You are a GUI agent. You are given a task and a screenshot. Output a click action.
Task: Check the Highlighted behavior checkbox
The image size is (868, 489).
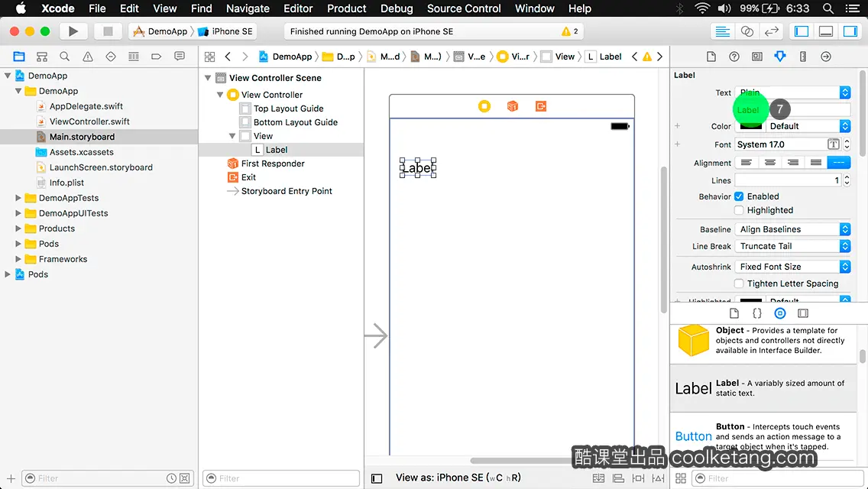pyautogui.click(x=739, y=210)
